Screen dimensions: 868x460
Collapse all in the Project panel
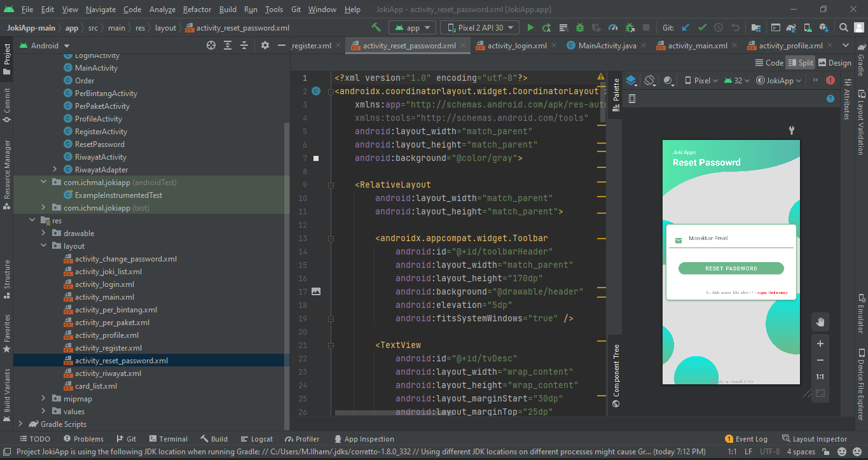pos(244,45)
